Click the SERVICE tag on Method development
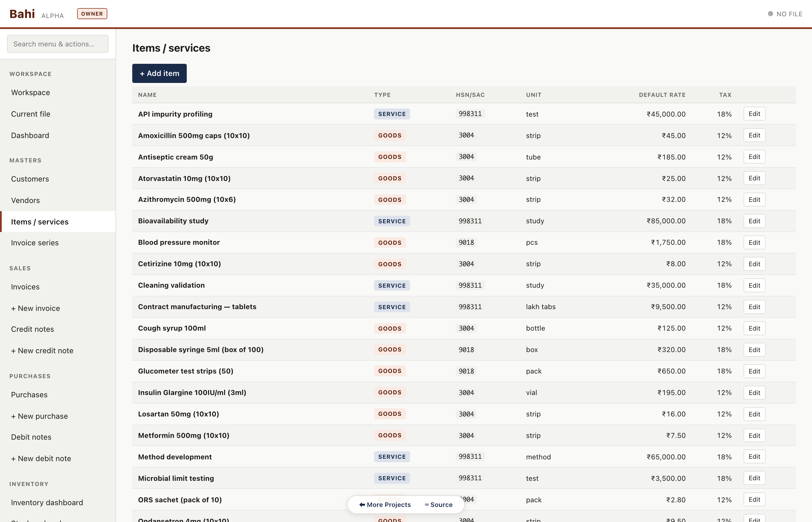Screen dimensions: 812x522 point(392,456)
